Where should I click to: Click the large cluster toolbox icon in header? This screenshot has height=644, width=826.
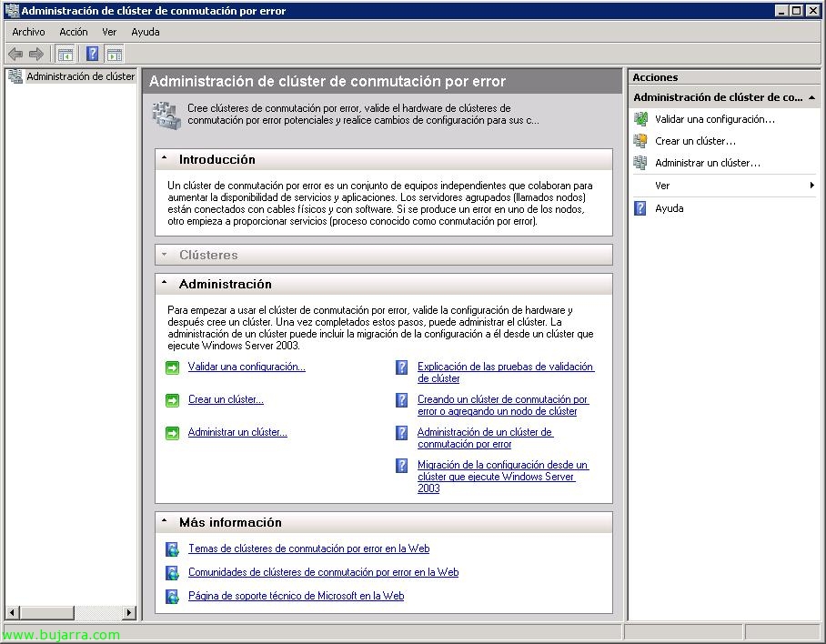point(166,115)
